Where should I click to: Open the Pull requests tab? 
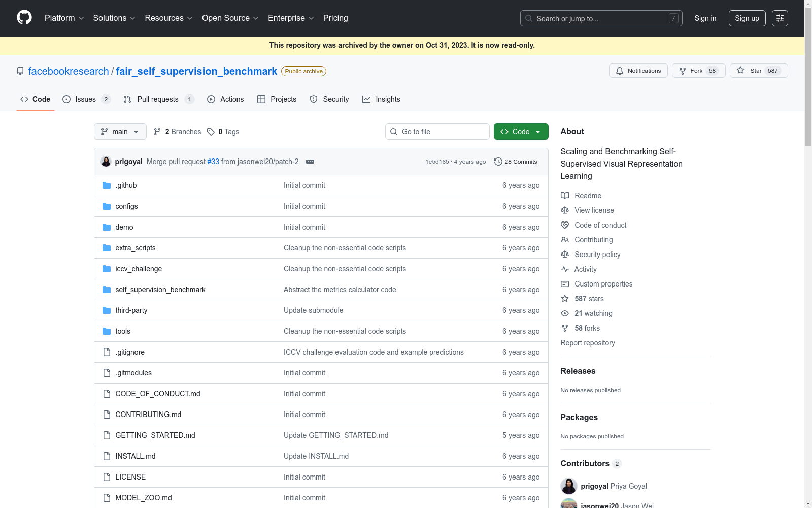pos(159,99)
